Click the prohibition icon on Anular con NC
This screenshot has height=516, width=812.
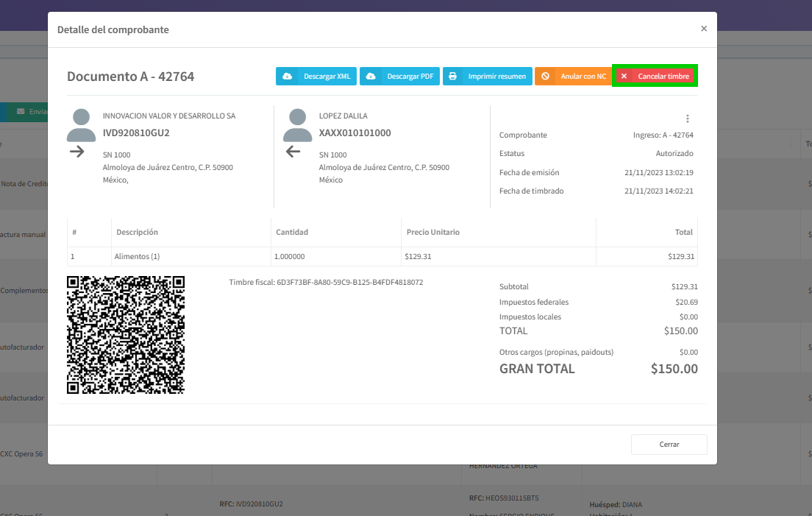pos(545,76)
